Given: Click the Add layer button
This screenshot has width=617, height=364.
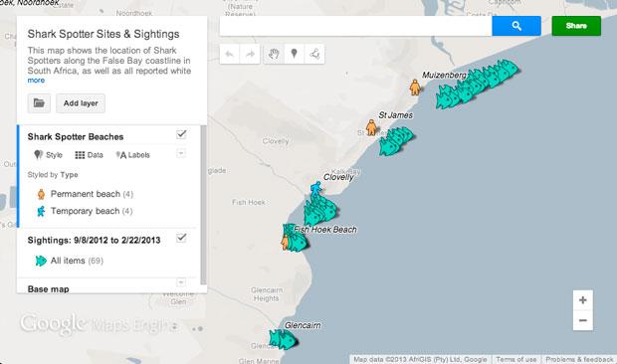Looking at the screenshot, I should point(81,103).
